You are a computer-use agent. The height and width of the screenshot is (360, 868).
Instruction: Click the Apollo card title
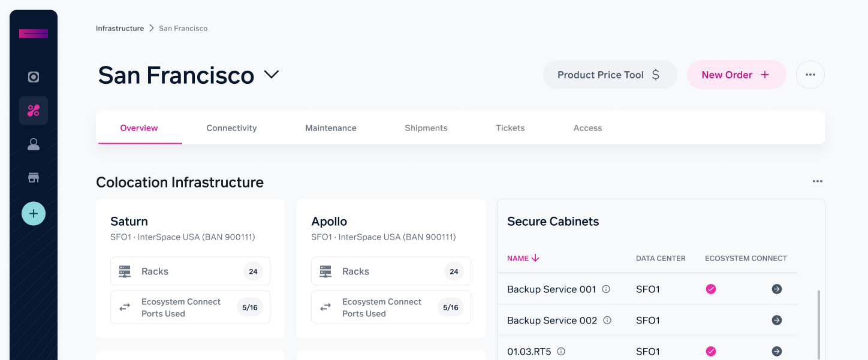(329, 222)
